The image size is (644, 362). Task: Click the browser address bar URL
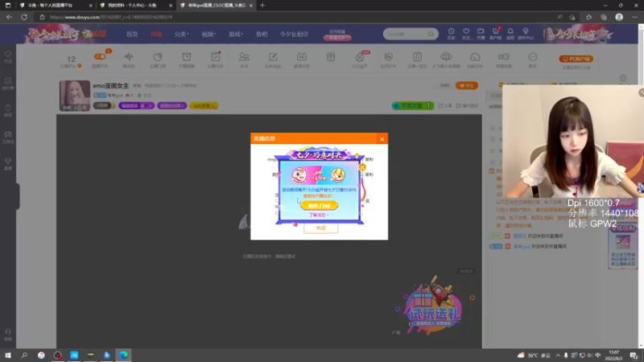click(x=111, y=17)
